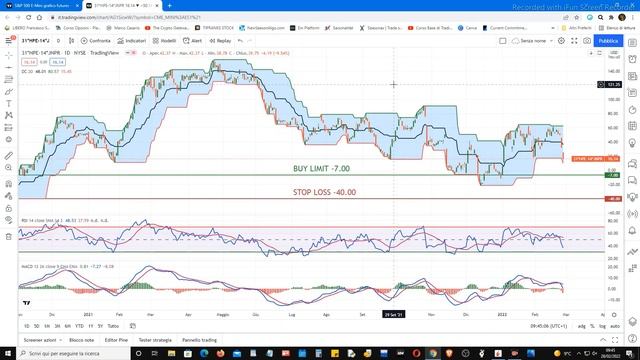The height and width of the screenshot is (360, 640).
Task: Open chart settings gear icon
Action: pyautogui.click(x=561, y=41)
